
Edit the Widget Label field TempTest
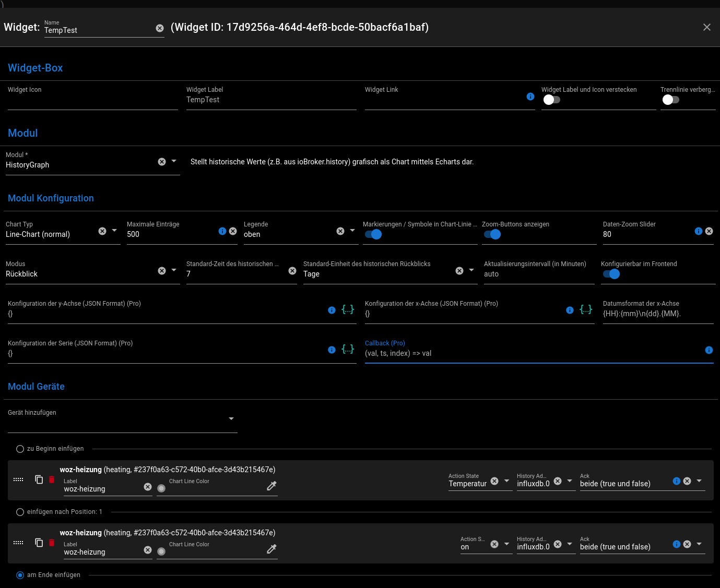[x=272, y=100]
